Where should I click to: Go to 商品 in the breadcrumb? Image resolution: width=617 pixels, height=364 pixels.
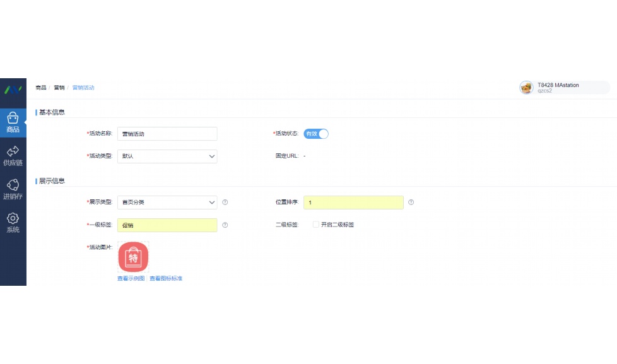41,88
